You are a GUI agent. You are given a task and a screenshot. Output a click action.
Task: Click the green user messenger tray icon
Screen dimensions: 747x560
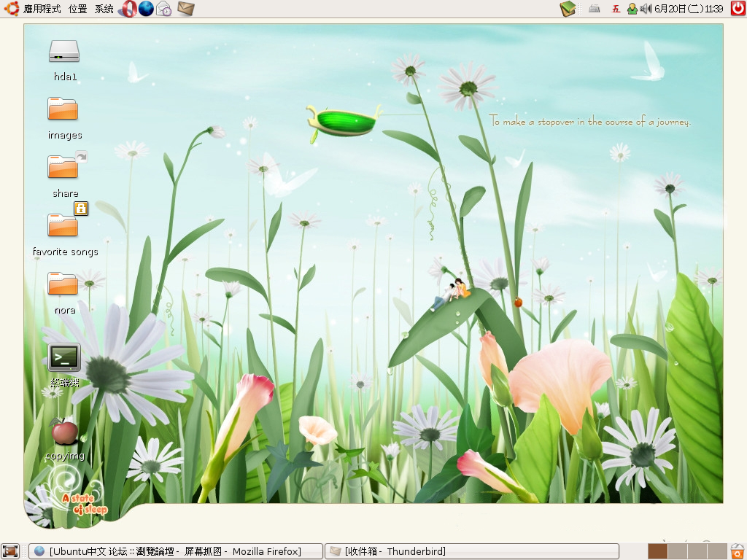(x=632, y=9)
